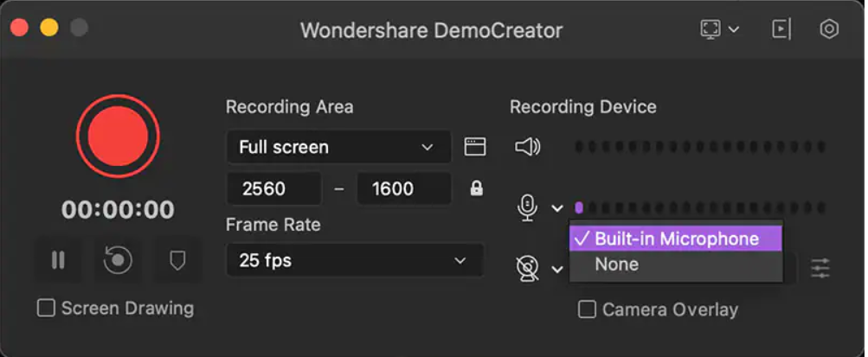The height and width of the screenshot is (357, 868).
Task: Close the window with the red button
Action: pyautogui.click(x=19, y=28)
